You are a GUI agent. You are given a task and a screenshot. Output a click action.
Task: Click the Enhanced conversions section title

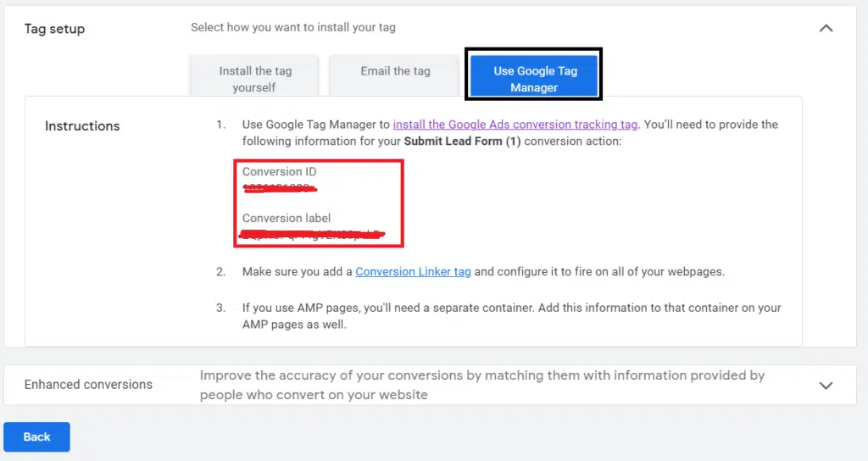pos(88,385)
